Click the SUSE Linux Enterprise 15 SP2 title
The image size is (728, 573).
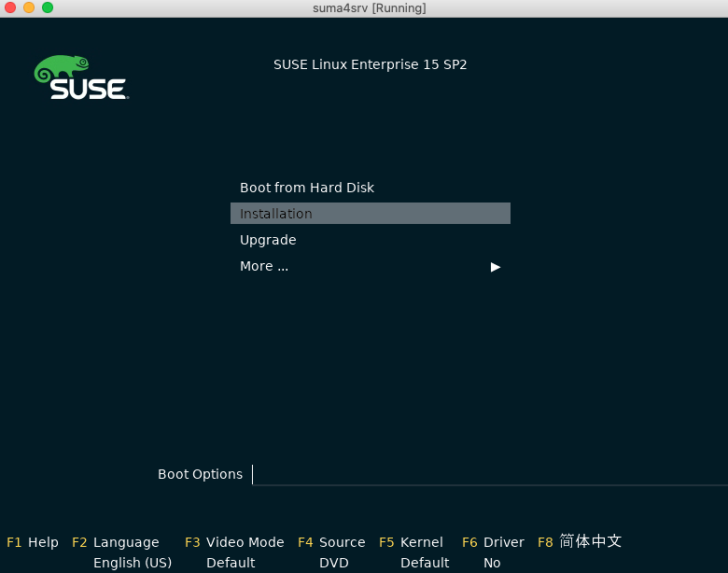click(x=370, y=64)
